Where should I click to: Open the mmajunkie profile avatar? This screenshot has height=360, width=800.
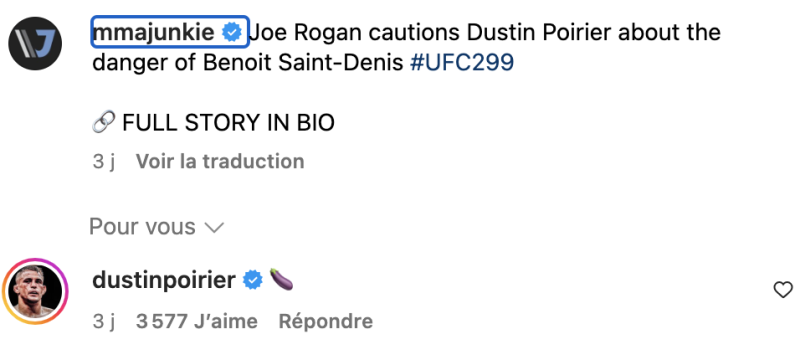(x=35, y=43)
